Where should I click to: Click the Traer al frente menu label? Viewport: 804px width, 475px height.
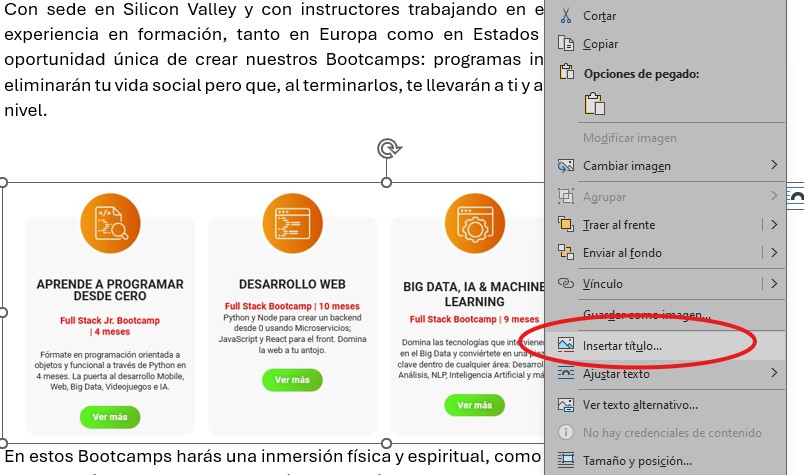[619, 225]
